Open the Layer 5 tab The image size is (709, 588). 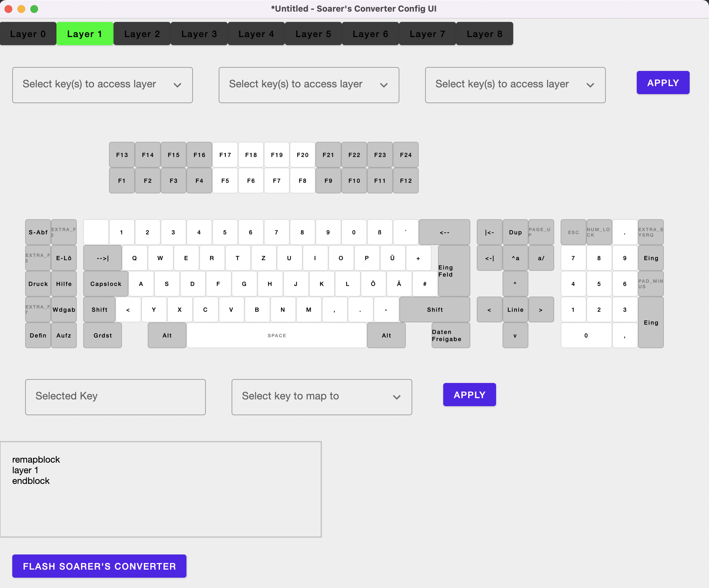tap(313, 34)
